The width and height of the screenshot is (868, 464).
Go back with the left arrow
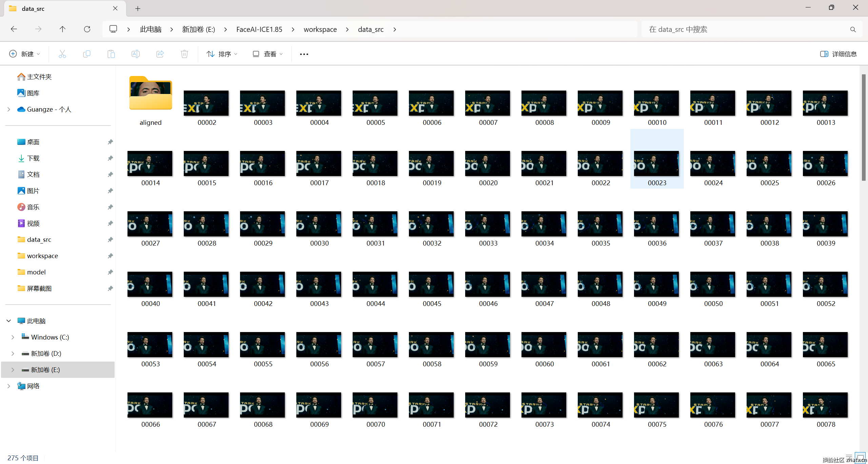(14, 29)
